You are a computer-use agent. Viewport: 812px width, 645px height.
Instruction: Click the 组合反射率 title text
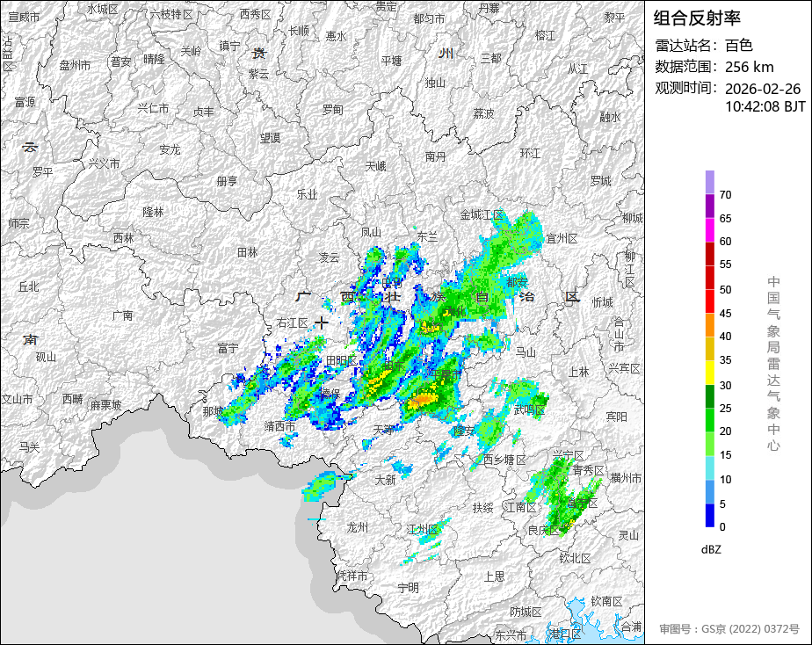(x=697, y=18)
